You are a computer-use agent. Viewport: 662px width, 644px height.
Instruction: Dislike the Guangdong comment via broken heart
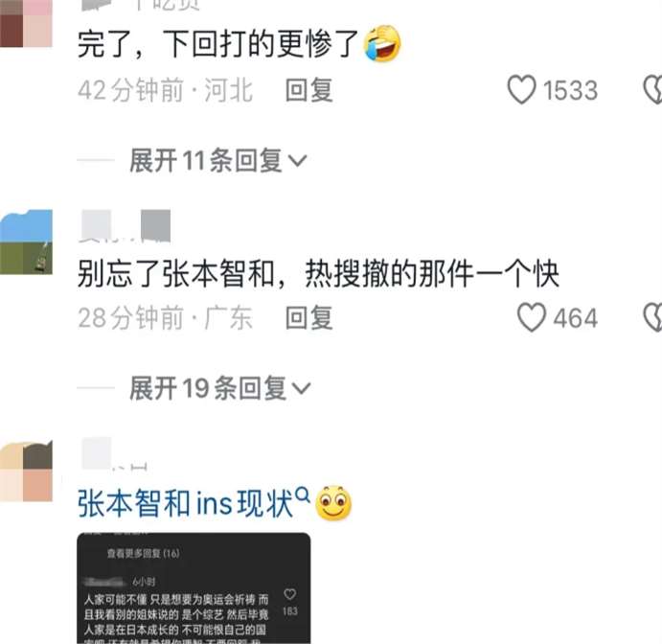[652, 316]
